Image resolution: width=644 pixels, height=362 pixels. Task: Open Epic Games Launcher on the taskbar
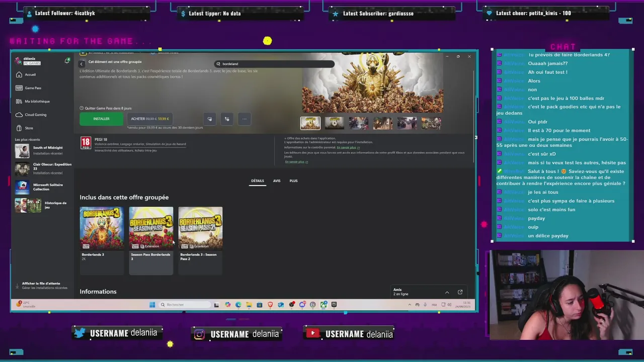point(334,305)
